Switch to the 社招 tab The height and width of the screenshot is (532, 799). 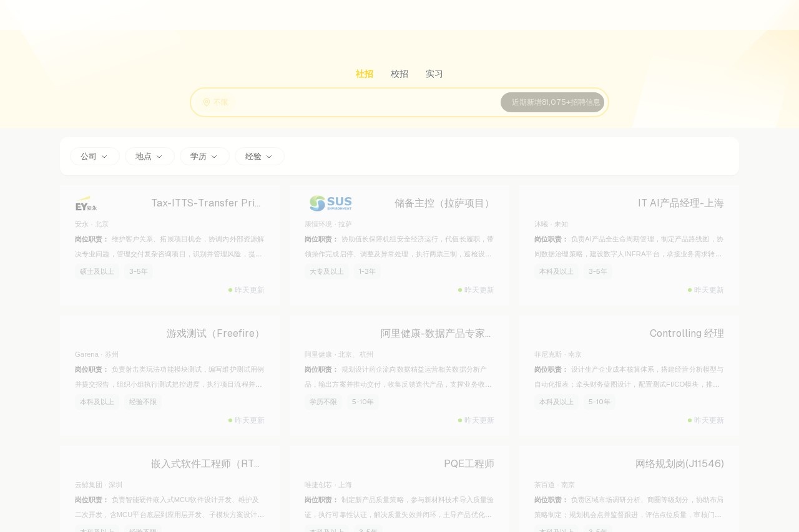(365, 74)
